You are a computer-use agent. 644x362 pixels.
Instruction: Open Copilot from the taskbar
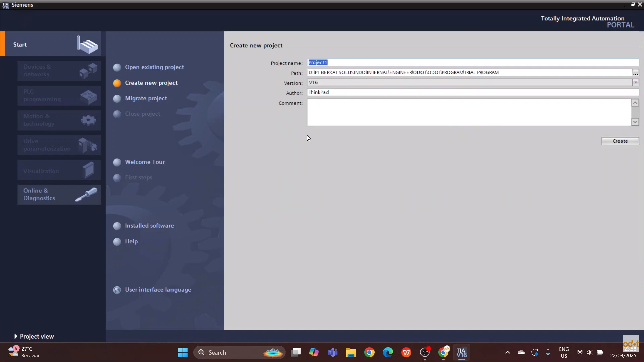point(314,353)
